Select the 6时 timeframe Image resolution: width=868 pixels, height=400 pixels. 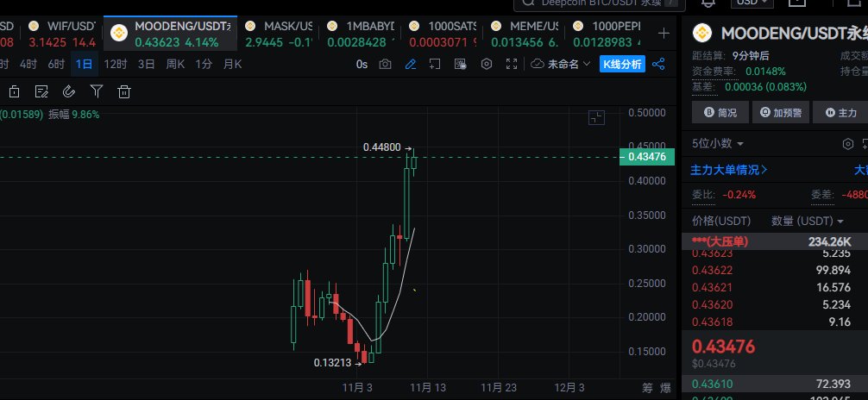pos(56,64)
